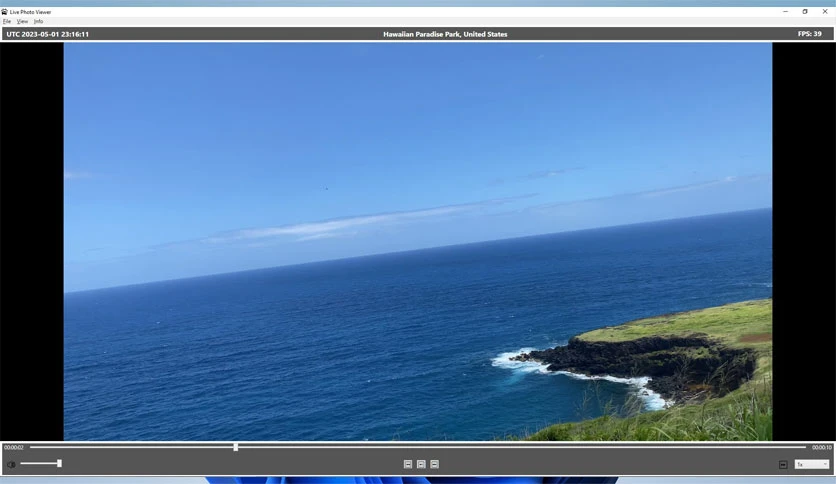Open the File menu
Image resolution: width=836 pixels, height=484 pixels.
pos(6,21)
